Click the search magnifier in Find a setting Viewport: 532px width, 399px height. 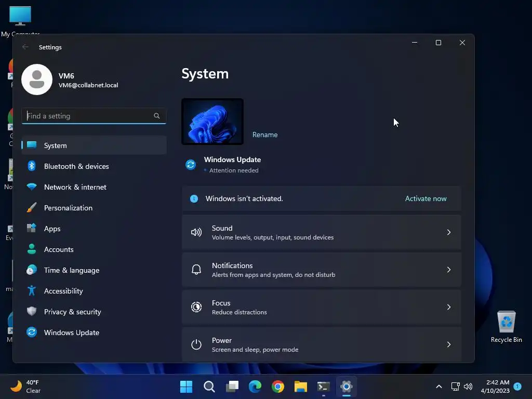click(157, 116)
